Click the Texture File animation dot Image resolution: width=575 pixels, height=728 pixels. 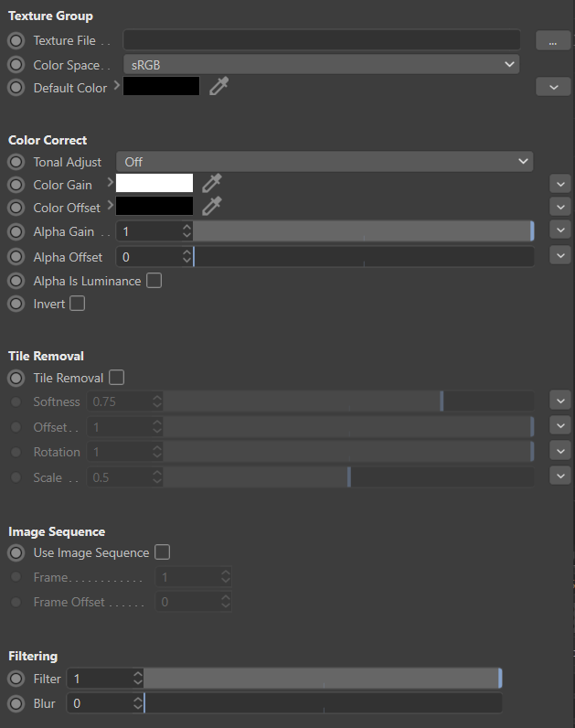click(x=16, y=41)
